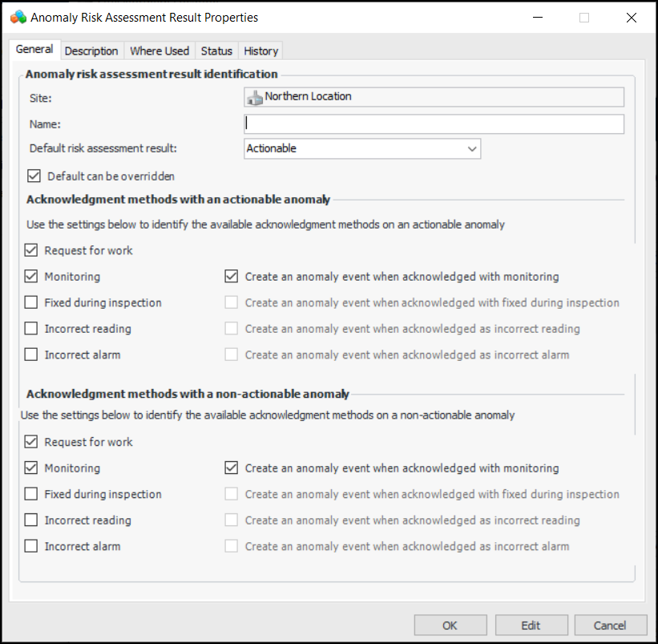Toggle actionable Request for work checkbox

click(31, 250)
